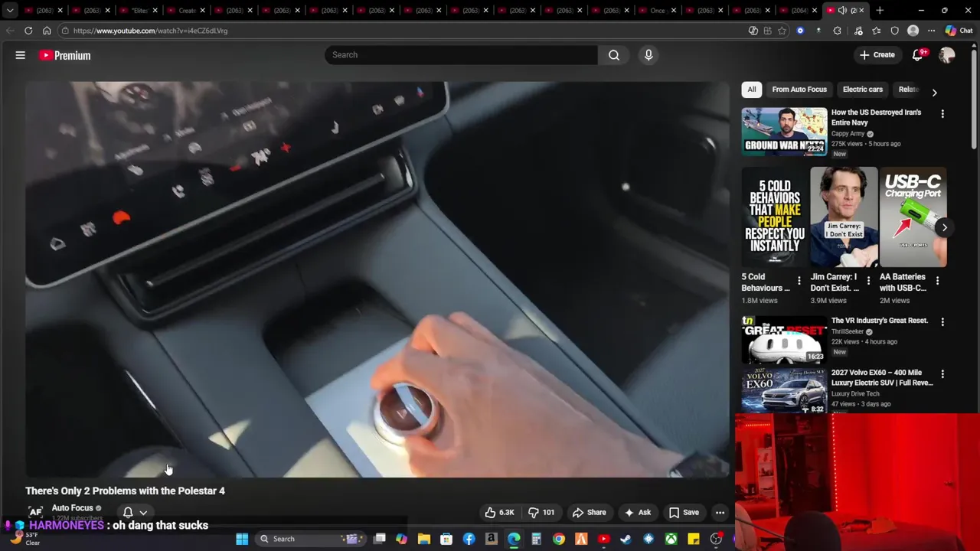This screenshot has height=551, width=980.
Task: Click in the YouTube search field
Action: tap(461, 55)
